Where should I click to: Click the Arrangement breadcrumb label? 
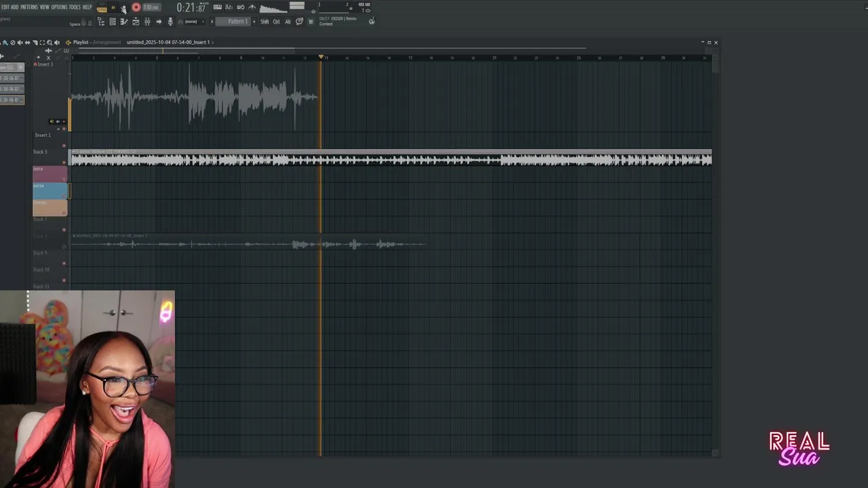pyautogui.click(x=107, y=42)
